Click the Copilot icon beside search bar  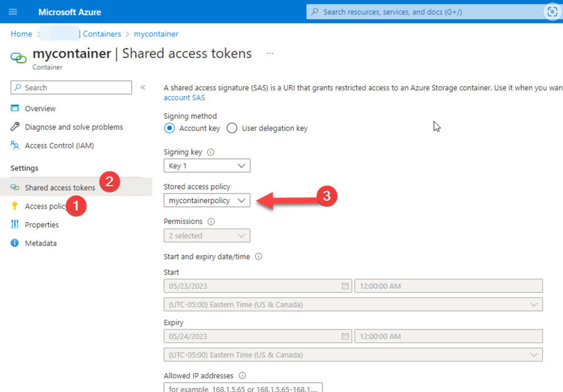point(552,12)
